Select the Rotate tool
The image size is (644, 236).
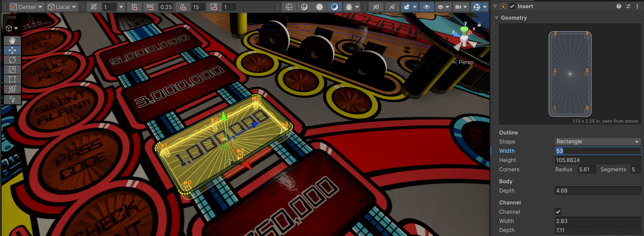click(x=12, y=60)
